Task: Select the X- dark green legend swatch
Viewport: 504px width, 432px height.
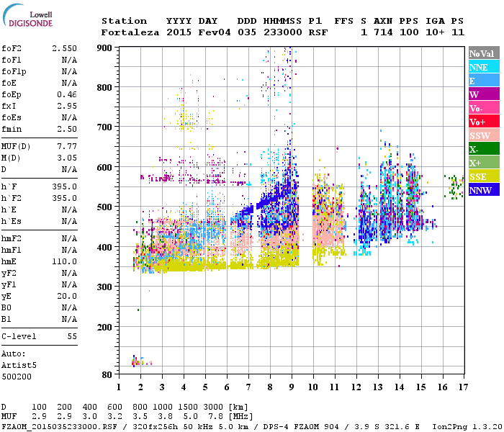Action: point(484,149)
